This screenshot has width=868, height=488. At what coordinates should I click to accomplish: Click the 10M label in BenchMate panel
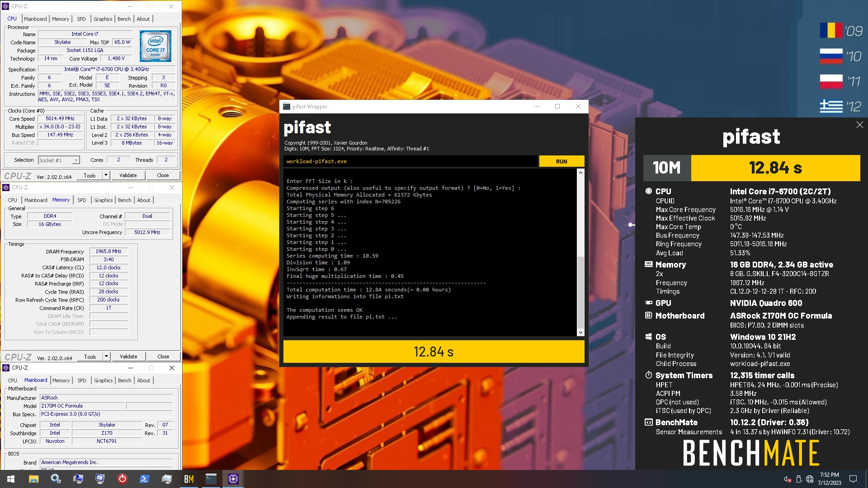pyautogui.click(x=667, y=168)
